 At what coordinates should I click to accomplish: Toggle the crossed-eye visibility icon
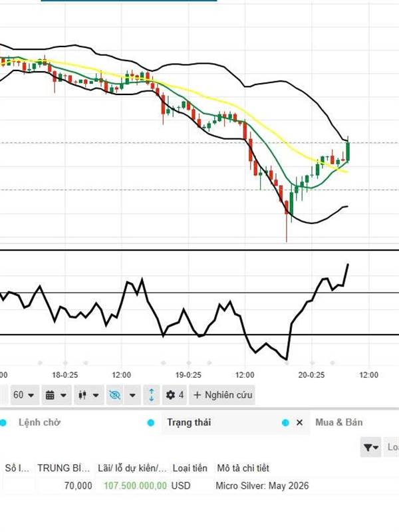coord(115,395)
